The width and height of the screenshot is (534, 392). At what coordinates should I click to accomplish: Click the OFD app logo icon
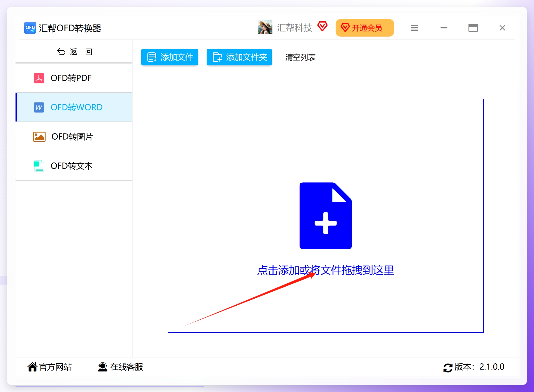coord(30,28)
